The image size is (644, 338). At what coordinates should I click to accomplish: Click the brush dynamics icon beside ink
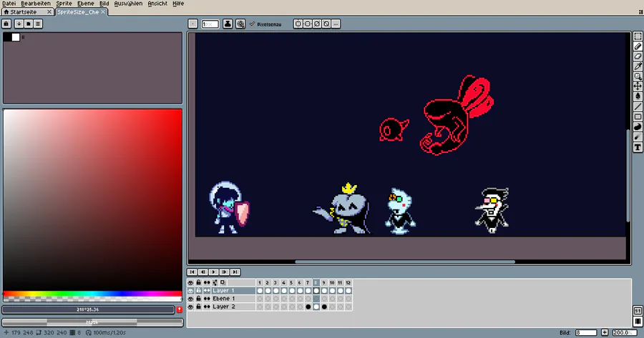240,24
